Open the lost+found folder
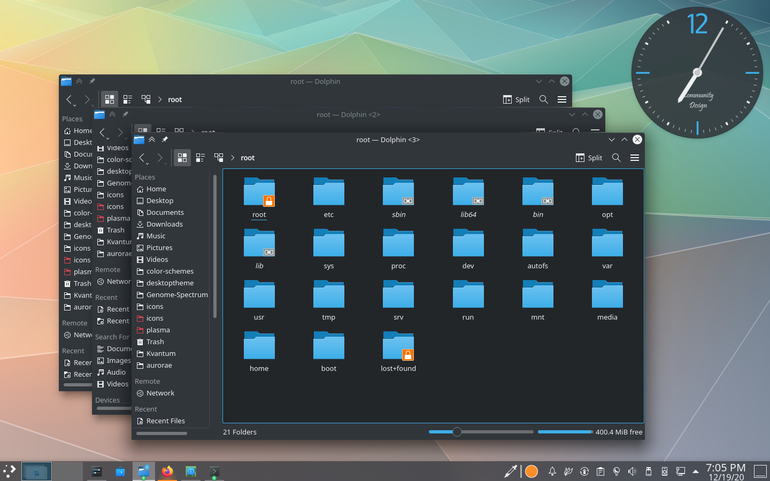770x481 pixels. [398, 352]
